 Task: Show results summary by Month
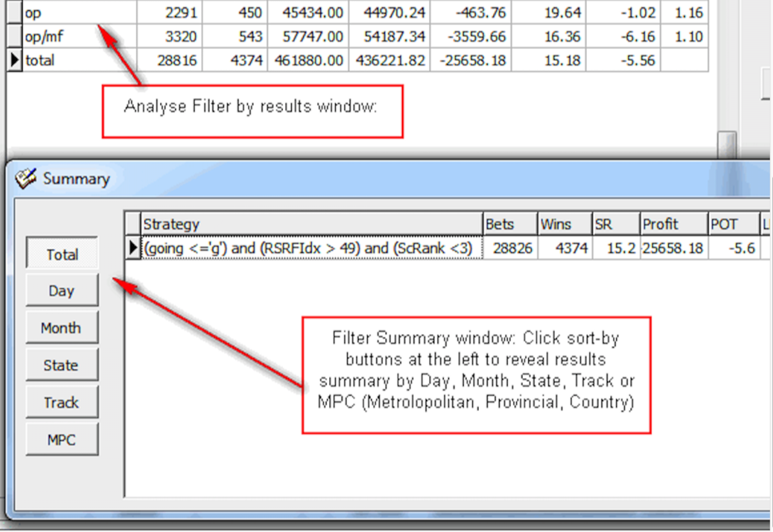[x=61, y=328]
